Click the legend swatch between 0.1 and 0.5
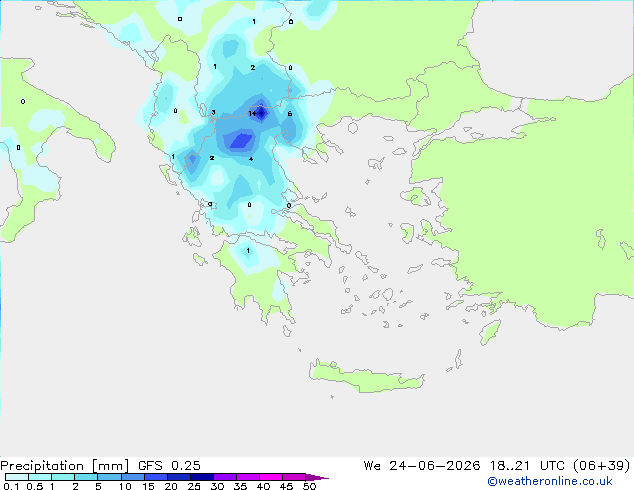This screenshot has width=634, height=490. click(x=17, y=477)
